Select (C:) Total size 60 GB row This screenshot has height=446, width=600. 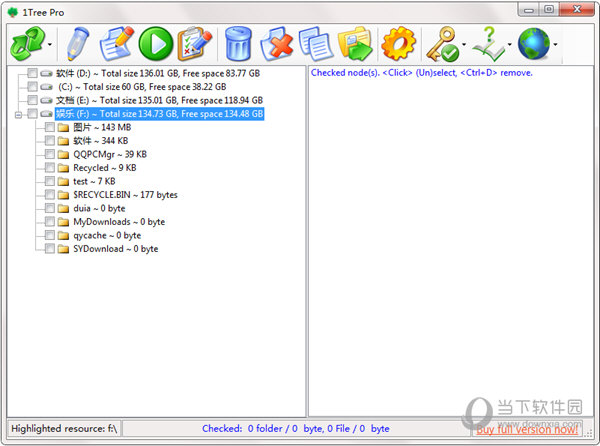(142, 86)
